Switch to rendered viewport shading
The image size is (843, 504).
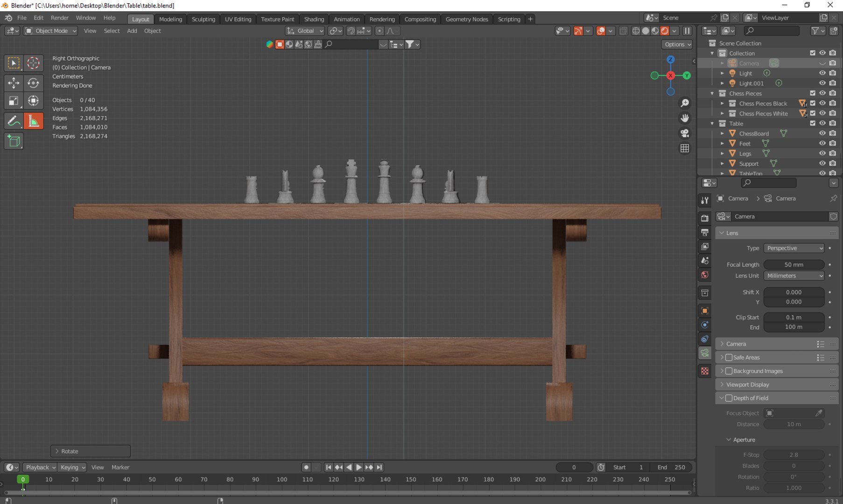tap(665, 31)
